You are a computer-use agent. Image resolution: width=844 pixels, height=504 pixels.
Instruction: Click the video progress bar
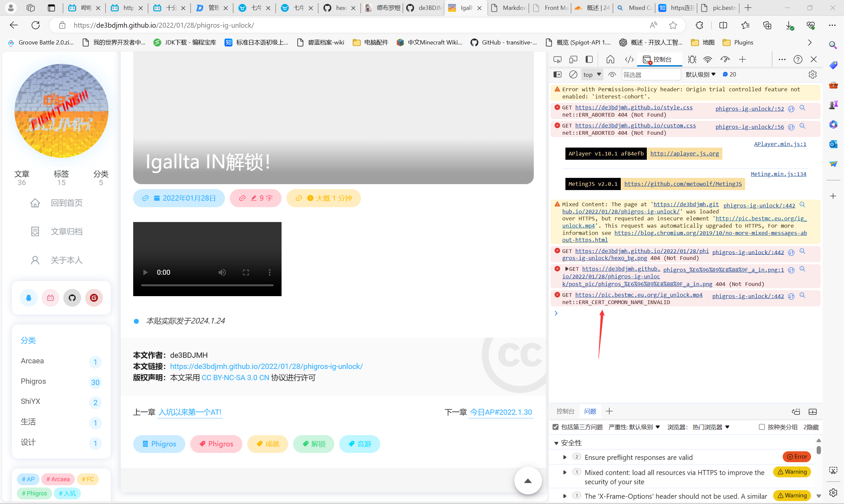tap(207, 285)
